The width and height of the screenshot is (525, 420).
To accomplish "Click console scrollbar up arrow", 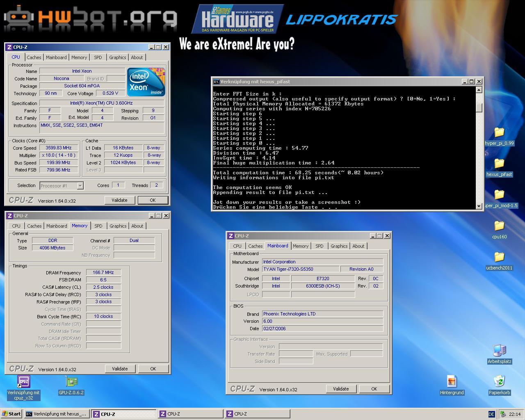I will (x=479, y=90).
